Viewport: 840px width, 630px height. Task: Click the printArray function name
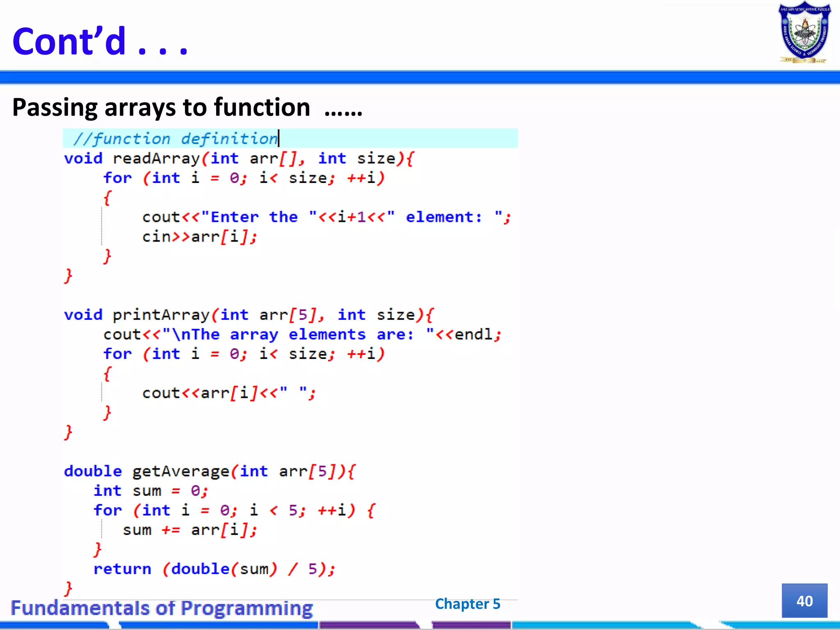[x=161, y=315]
